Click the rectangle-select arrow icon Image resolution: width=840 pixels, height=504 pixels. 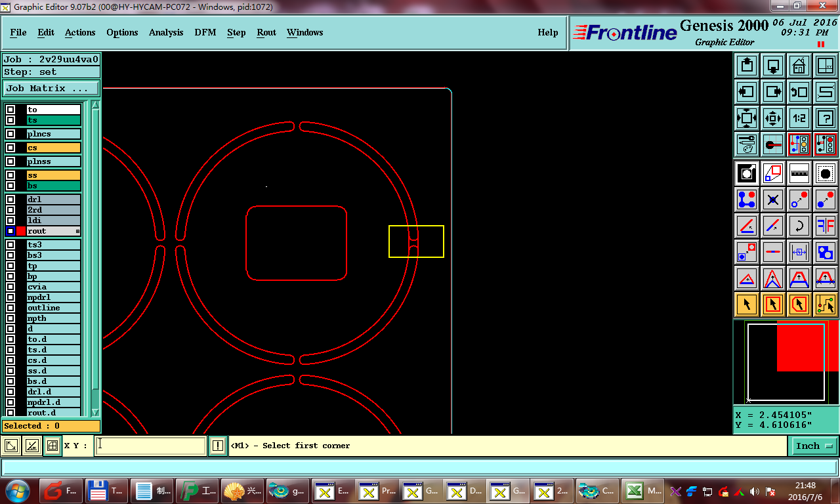[773, 304]
